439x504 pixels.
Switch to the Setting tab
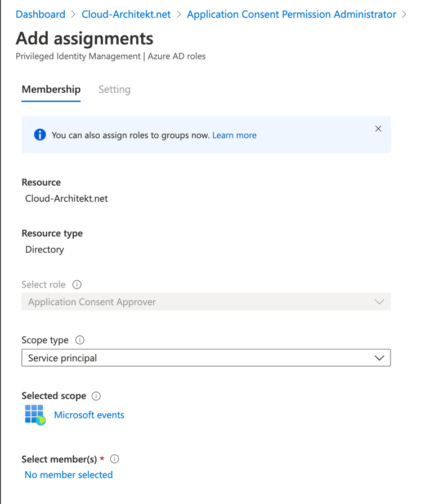click(x=114, y=89)
